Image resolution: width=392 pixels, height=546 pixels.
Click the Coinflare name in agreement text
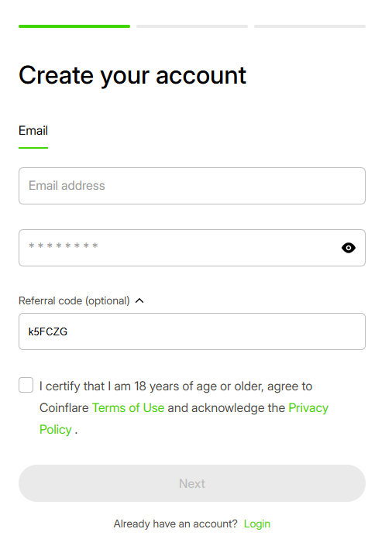(64, 408)
